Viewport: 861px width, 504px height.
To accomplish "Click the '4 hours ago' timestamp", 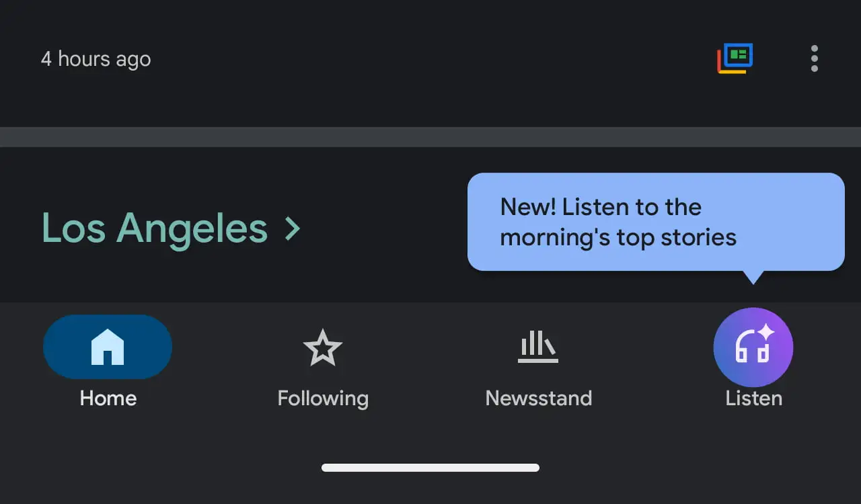I will pyautogui.click(x=96, y=59).
